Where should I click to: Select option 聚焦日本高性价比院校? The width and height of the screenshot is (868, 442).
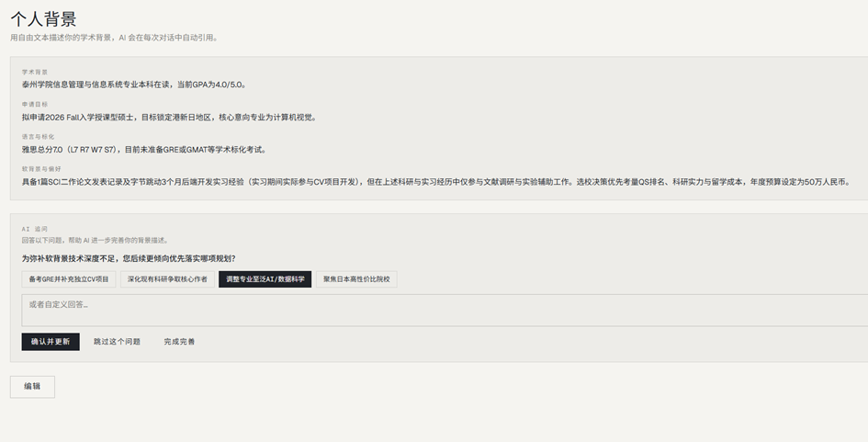(356, 279)
